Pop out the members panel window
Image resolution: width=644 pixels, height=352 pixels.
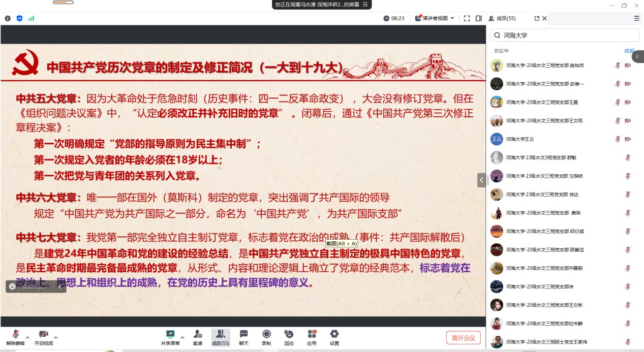[537, 18]
